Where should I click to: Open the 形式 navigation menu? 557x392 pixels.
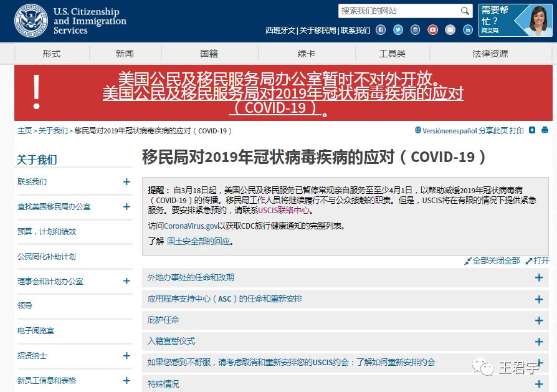pyautogui.click(x=52, y=54)
